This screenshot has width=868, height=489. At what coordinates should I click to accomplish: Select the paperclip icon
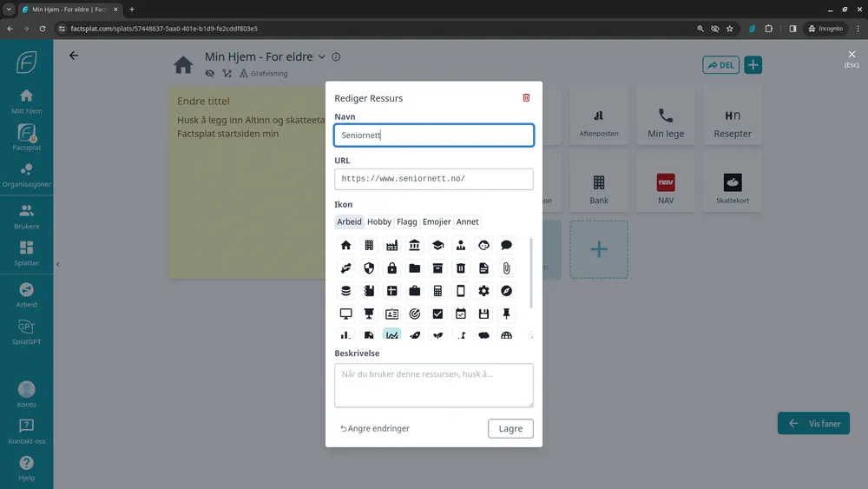[506, 268]
